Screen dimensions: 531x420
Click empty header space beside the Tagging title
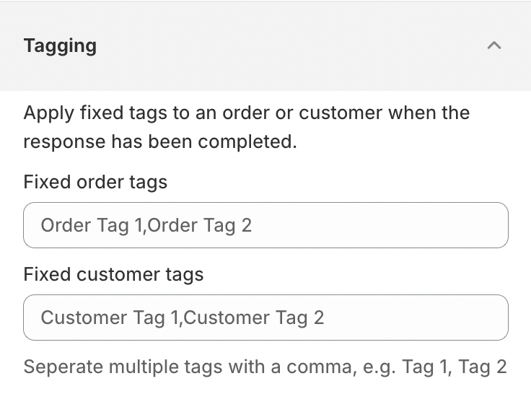289,45
